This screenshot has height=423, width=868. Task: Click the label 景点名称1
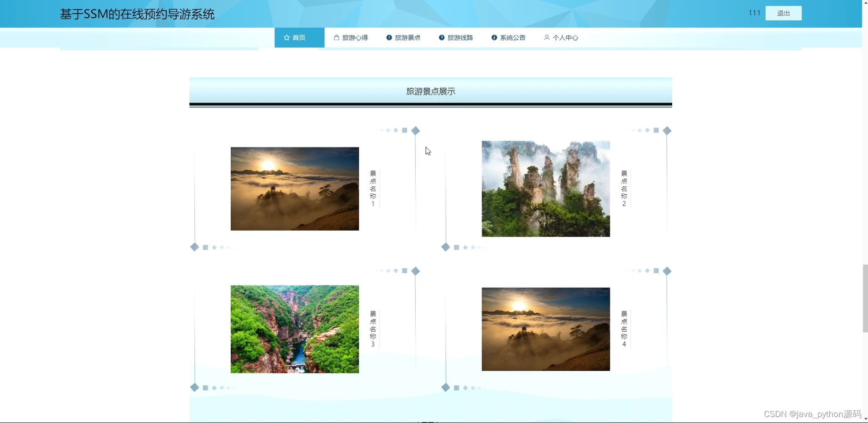coord(373,189)
